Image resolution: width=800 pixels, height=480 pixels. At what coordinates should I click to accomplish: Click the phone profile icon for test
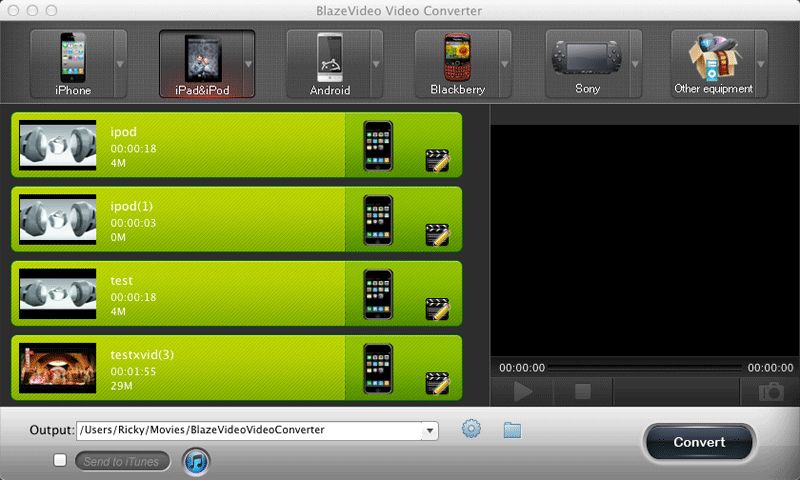tap(378, 294)
